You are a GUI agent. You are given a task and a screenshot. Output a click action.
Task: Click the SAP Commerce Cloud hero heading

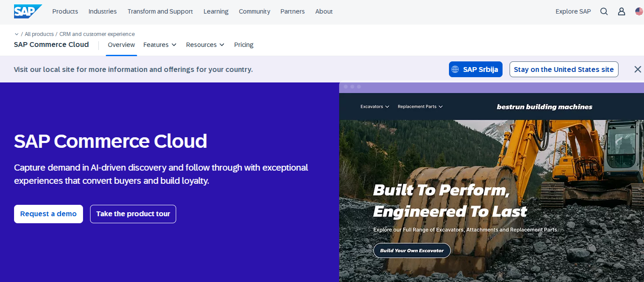click(x=111, y=141)
